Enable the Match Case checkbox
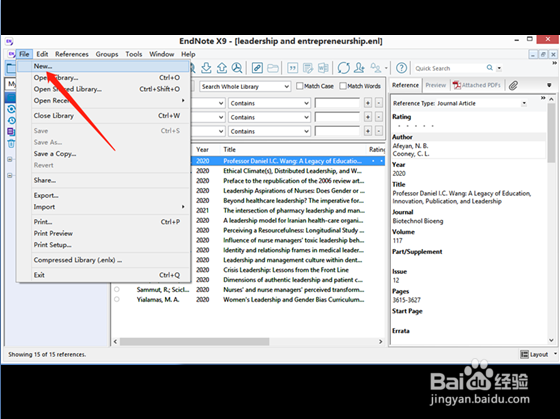The image size is (560, 419). tap(300, 86)
